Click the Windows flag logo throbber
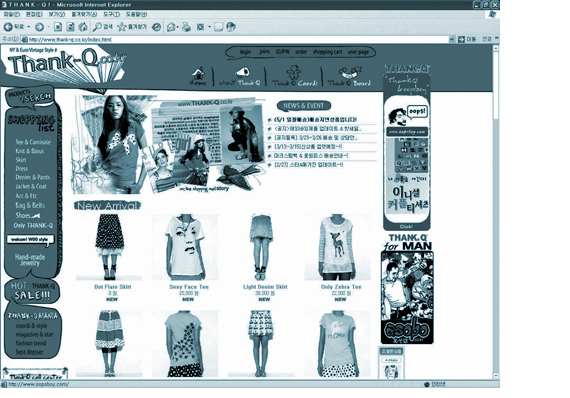570x398 pixels. tap(493, 14)
